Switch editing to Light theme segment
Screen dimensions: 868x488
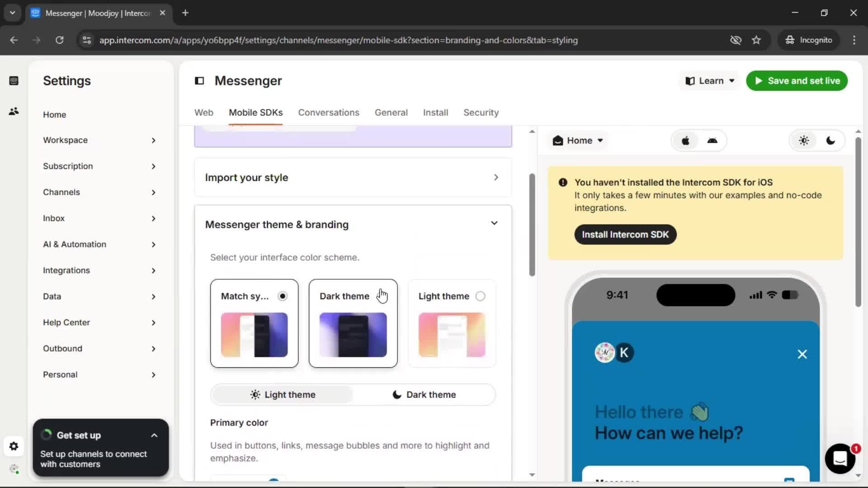click(x=283, y=395)
